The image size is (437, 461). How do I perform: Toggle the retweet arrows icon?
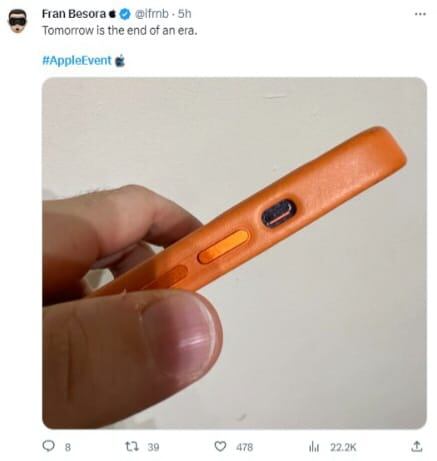131,446
